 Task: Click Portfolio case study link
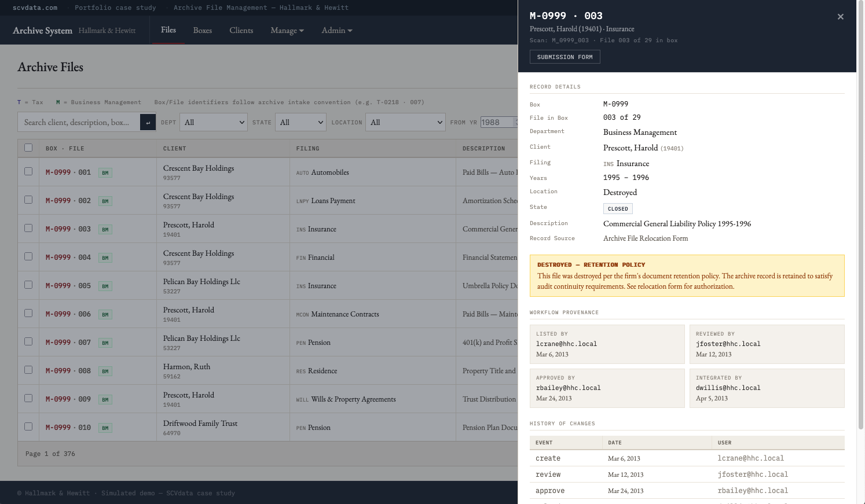coord(115,8)
